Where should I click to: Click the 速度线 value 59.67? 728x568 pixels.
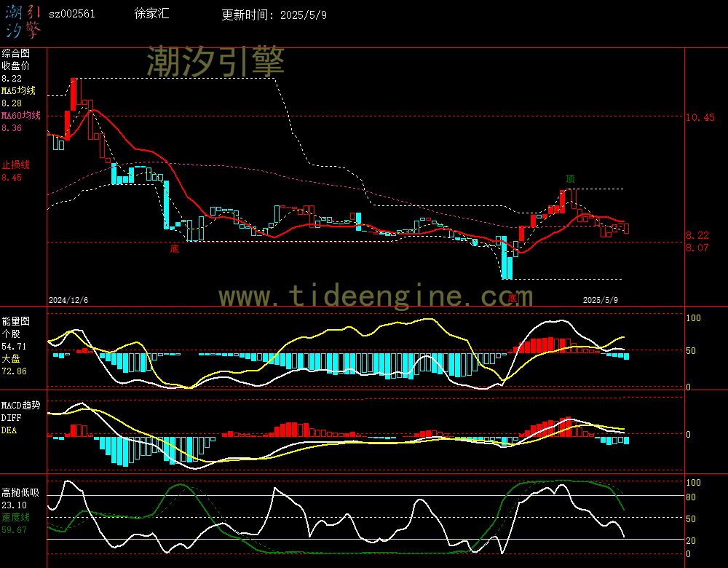14,530
